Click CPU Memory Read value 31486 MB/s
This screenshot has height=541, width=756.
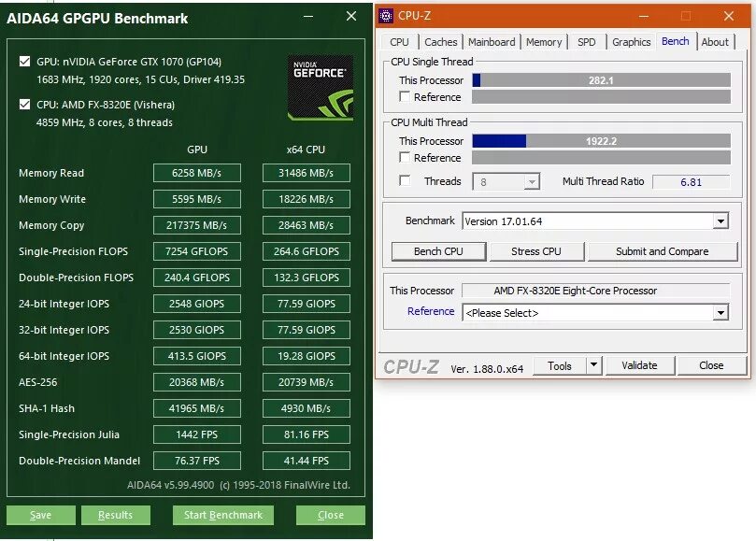(x=307, y=173)
